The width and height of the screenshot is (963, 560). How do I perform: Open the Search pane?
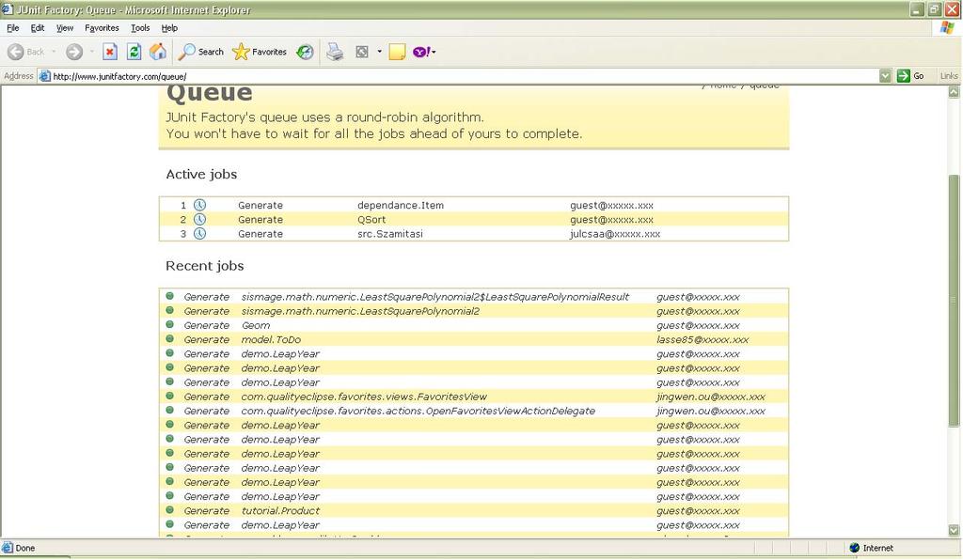[201, 52]
